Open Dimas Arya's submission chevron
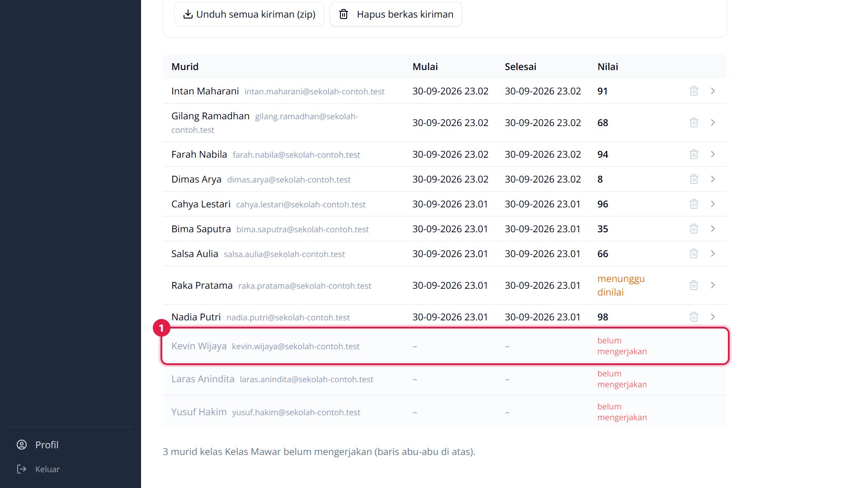This screenshot has height=488, width=868. (713, 179)
